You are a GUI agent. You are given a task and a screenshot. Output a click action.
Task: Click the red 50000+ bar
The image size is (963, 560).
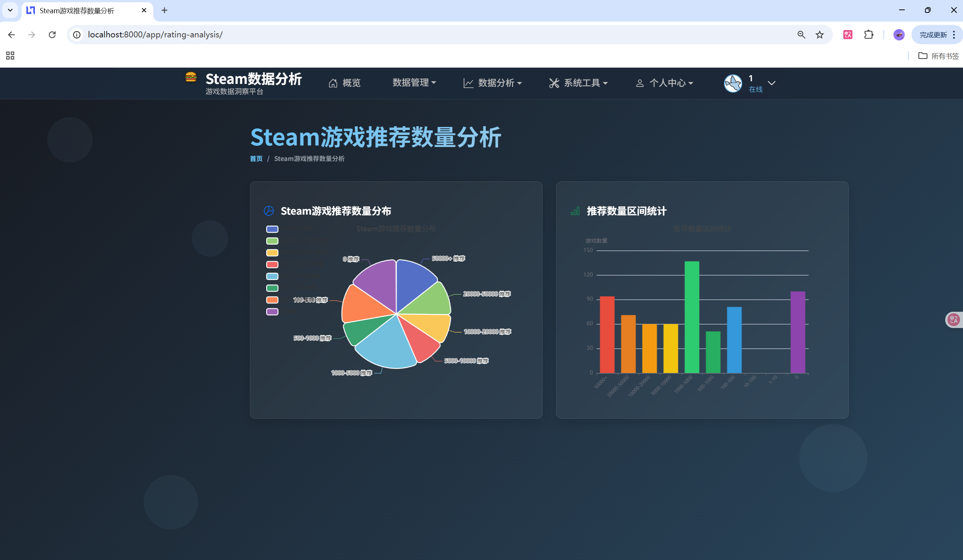607,335
